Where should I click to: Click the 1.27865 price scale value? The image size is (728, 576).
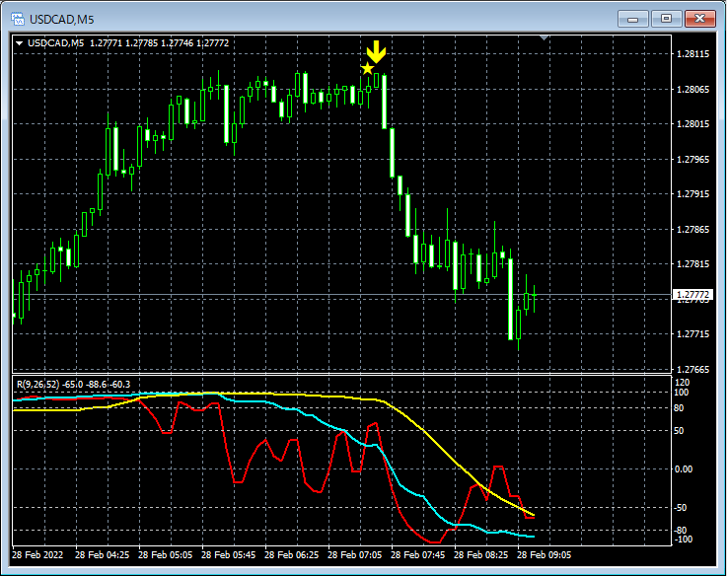point(693,229)
